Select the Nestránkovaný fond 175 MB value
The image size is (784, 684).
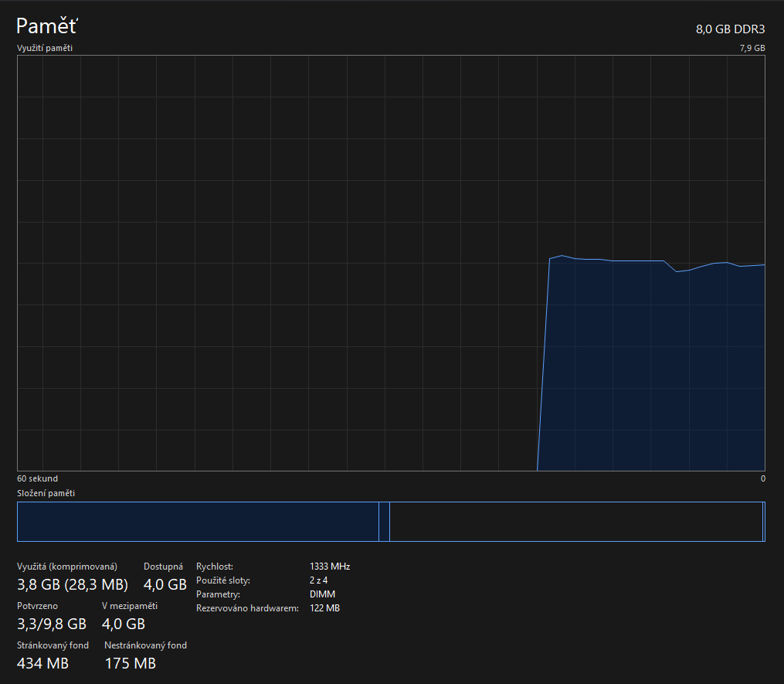[x=130, y=663]
